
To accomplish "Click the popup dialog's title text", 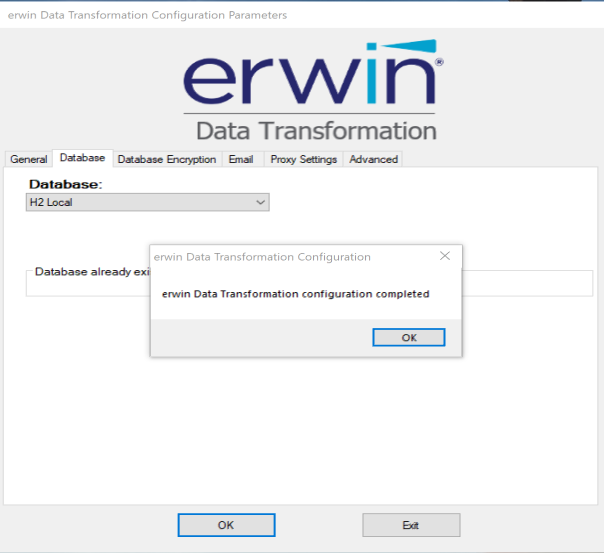I will 262,257.
